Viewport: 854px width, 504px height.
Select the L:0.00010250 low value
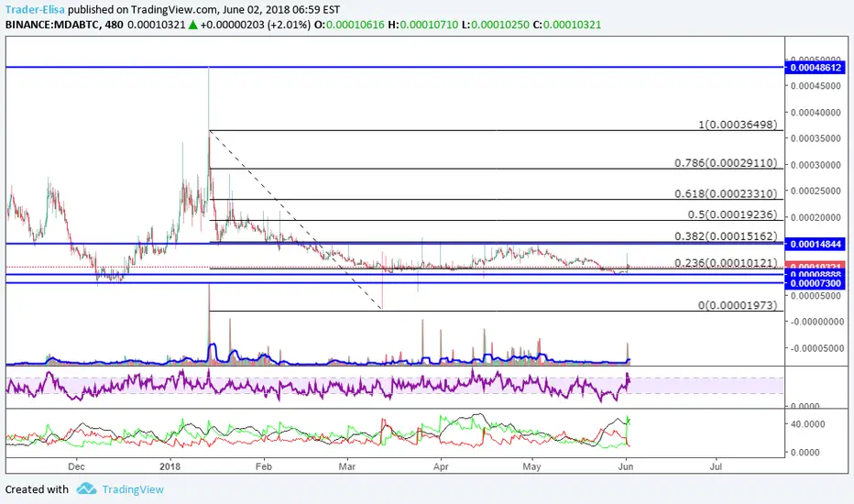tap(495, 25)
